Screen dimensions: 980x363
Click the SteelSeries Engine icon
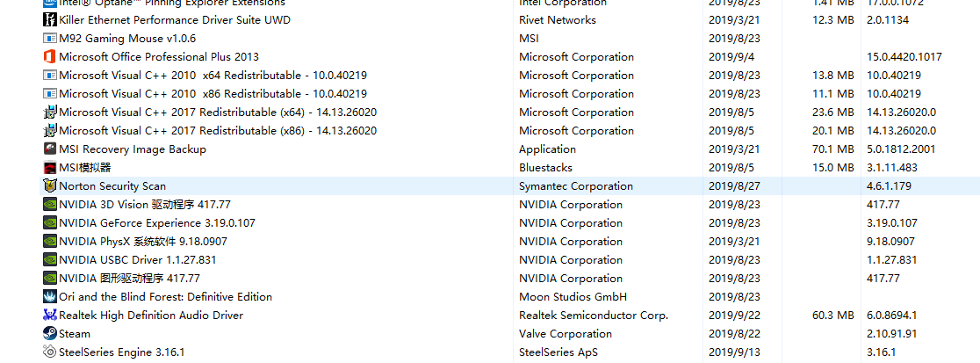coord(50,352)
